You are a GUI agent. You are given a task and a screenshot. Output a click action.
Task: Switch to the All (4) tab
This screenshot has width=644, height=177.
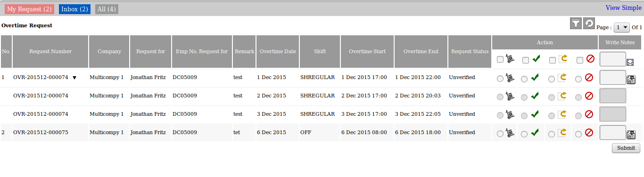[x=106, y=9]
